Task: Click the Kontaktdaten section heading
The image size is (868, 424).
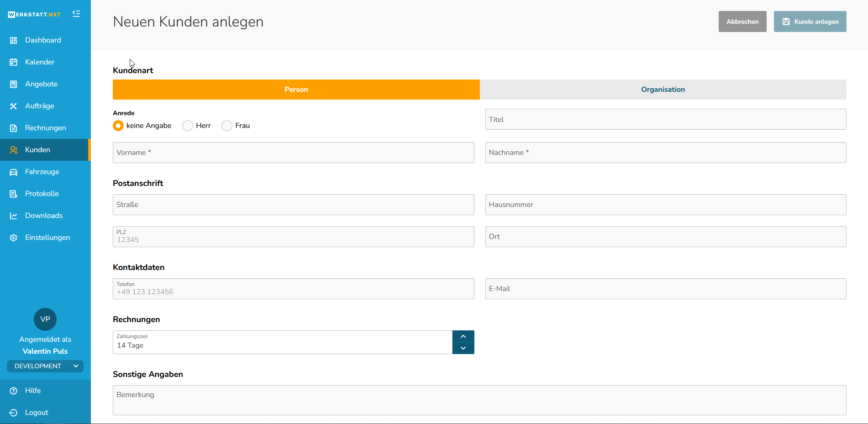Action: [138, 267]
